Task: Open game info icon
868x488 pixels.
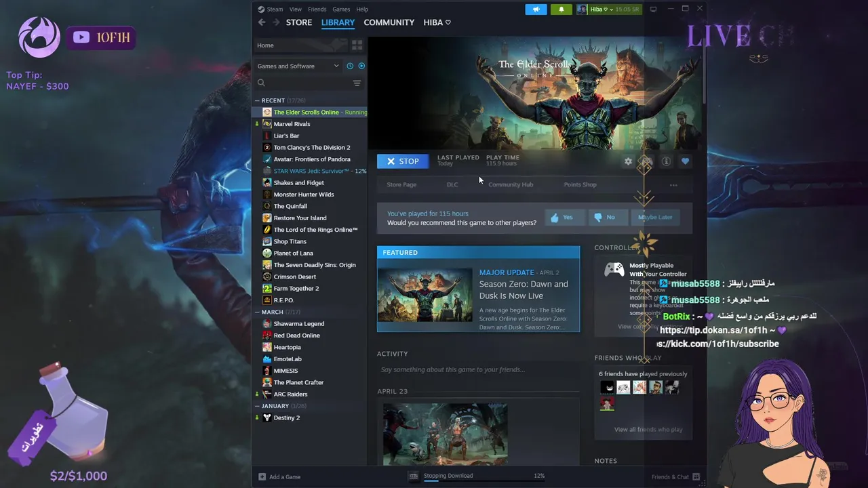Action: [x=666, y=161]
